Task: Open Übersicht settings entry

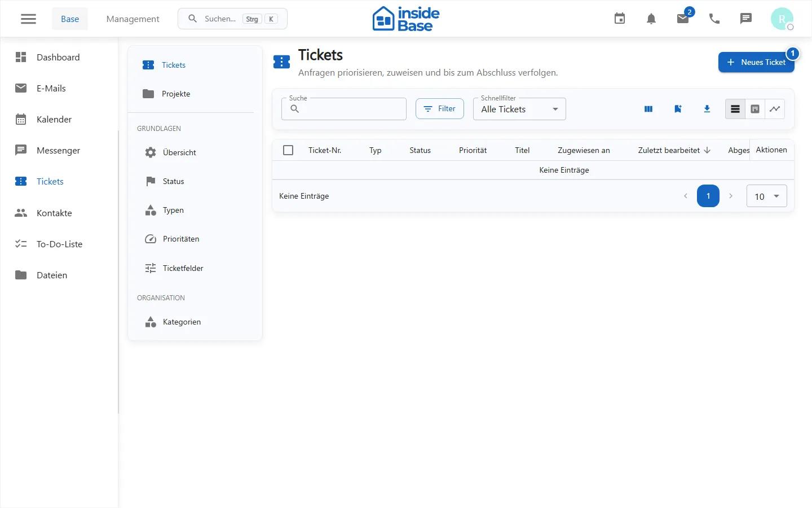Action: tap(195, 152)
